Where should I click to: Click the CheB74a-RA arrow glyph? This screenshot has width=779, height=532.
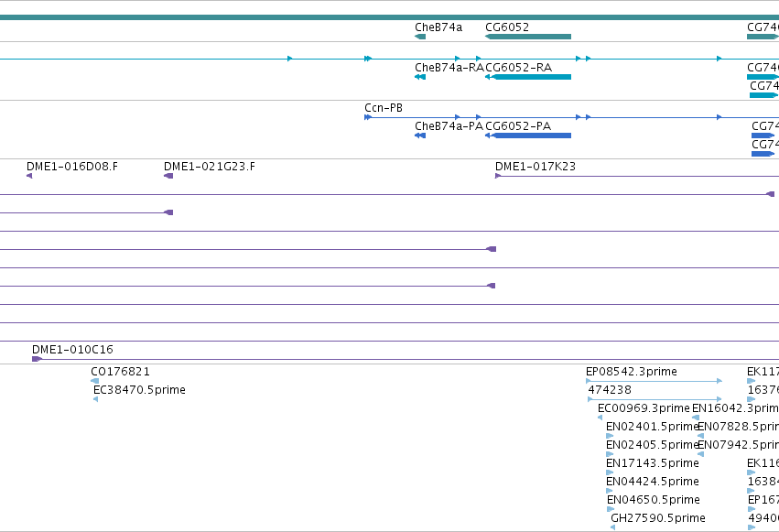(420, 77)
